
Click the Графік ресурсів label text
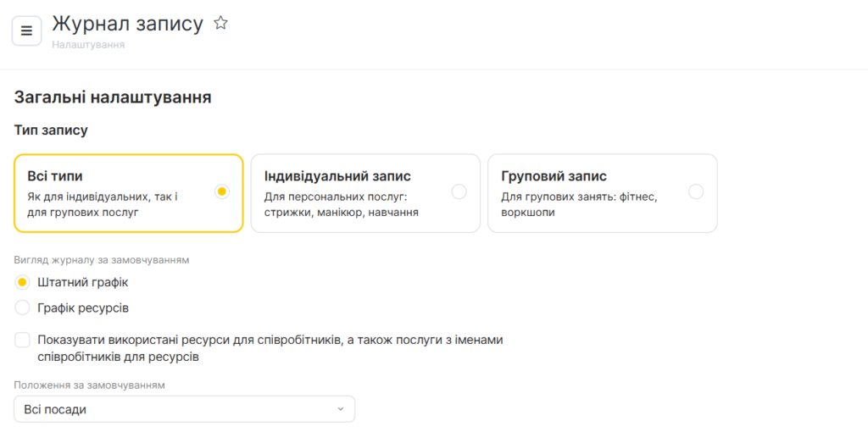[83, 308]
